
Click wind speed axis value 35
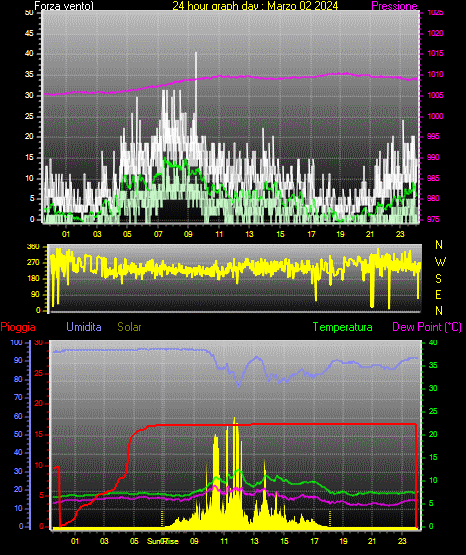click(29, 74)
